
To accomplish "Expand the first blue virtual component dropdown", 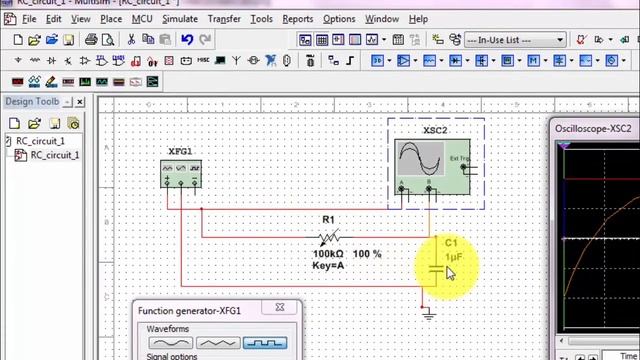I will pos(389,61).
